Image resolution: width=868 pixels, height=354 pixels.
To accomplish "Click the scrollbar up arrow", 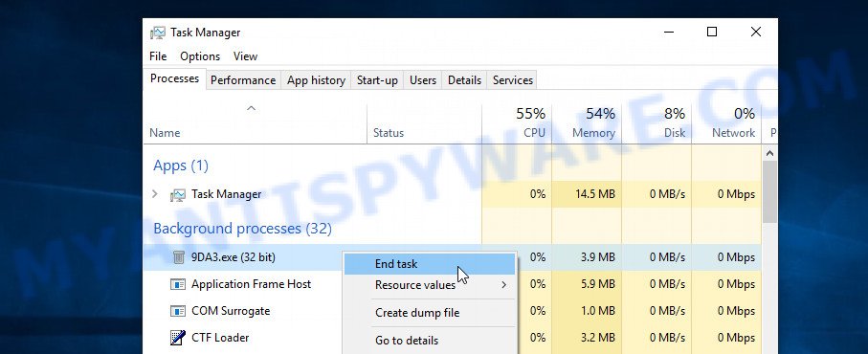I will click(769, 153).
